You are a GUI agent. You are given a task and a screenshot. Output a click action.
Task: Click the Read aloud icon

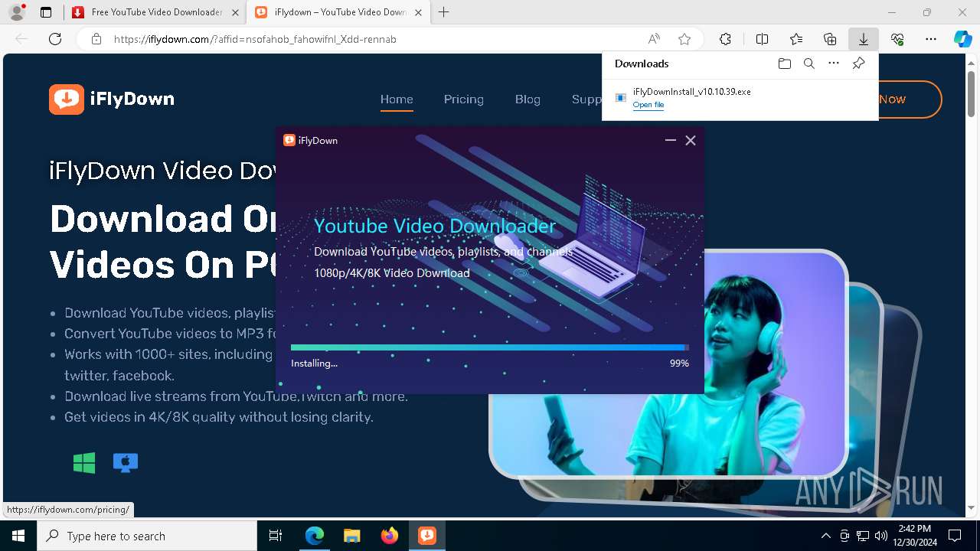pos(654,39)
